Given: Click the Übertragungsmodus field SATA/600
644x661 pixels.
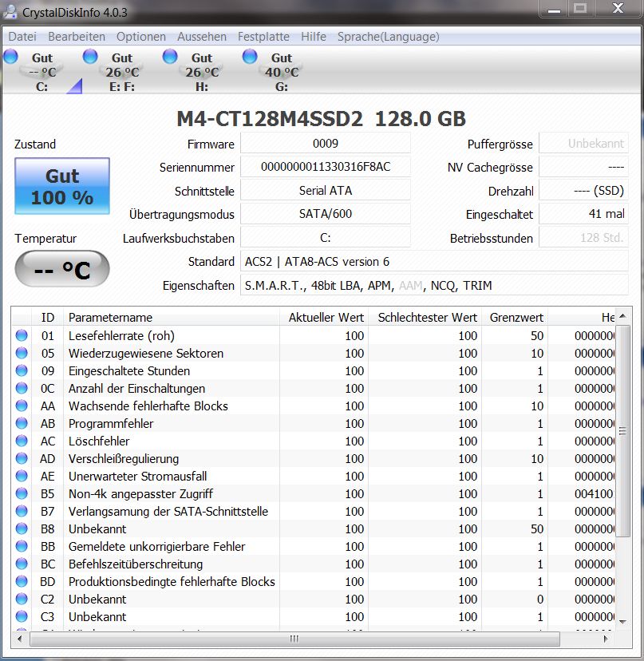Looking at the screenshot, I should click(x=326, y=214).
